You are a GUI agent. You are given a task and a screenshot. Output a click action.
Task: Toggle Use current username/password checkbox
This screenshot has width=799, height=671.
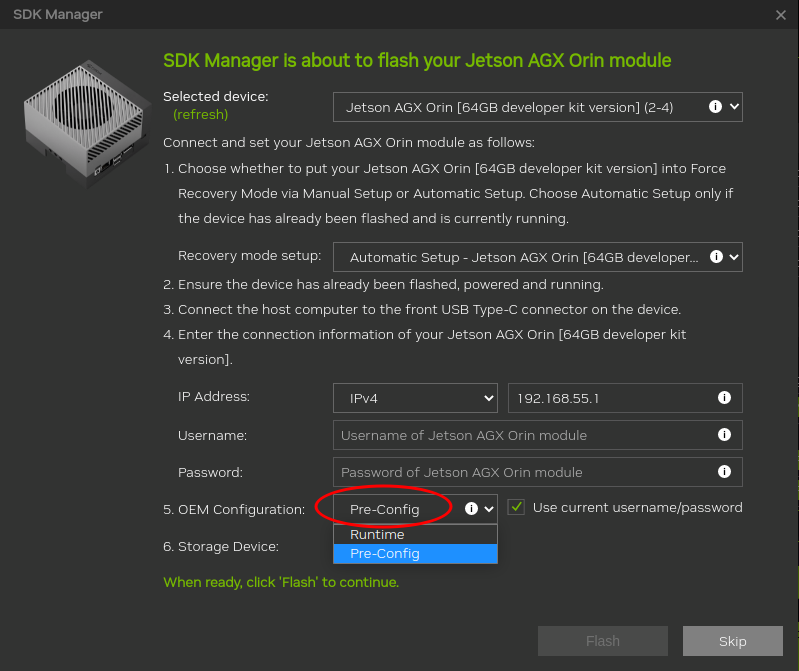516,507
